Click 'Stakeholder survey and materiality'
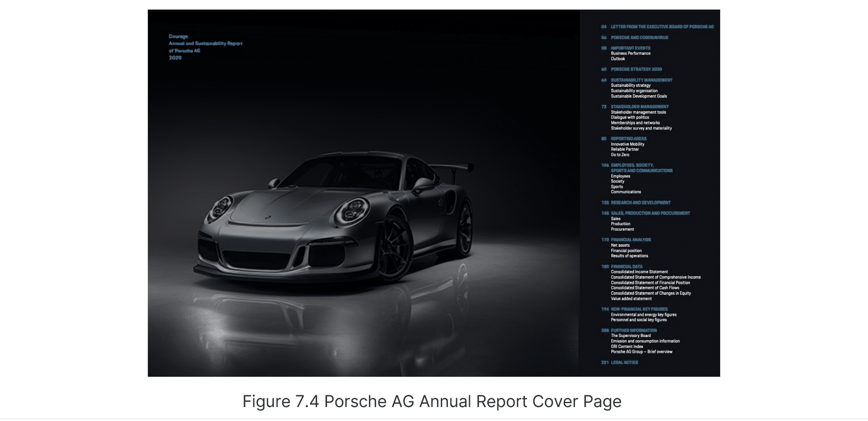Viewport: 868px width, 421px height. coord(642,128)
